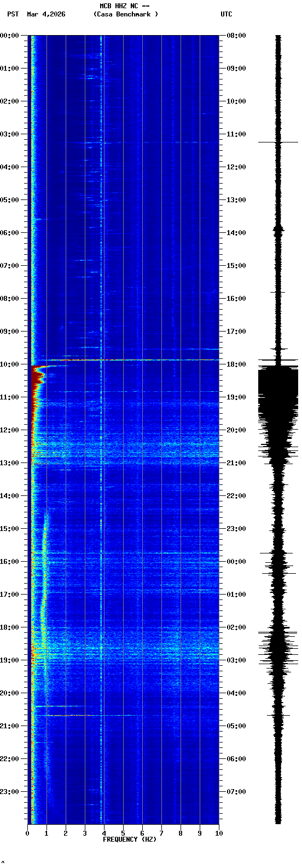This screenshot has width=302, height=868.
Task: Click the large amplitude block in the seismogram trace
Action: point(278,391)
